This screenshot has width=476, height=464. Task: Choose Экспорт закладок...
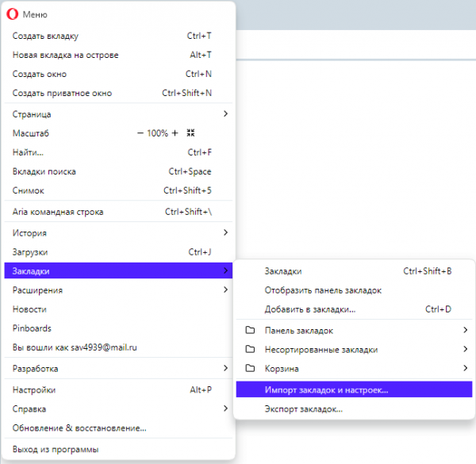354,409
